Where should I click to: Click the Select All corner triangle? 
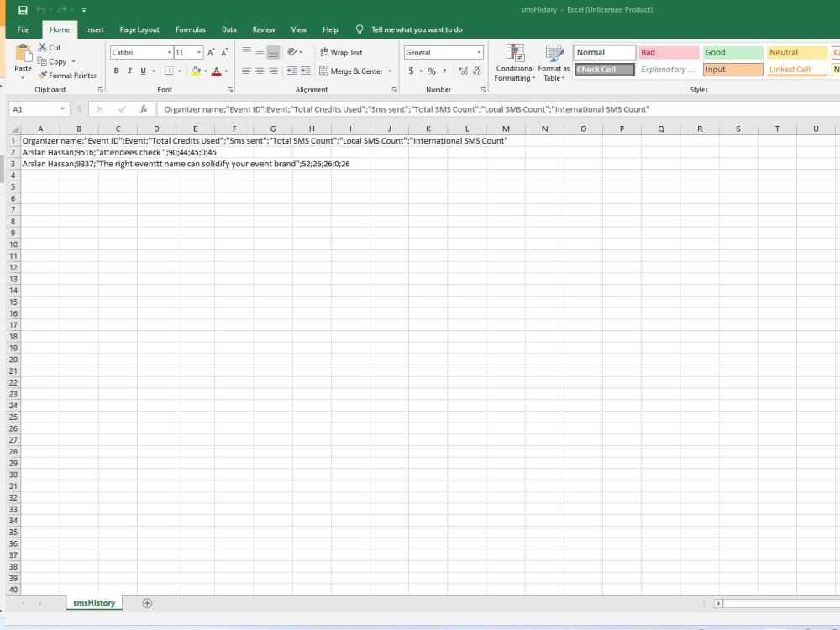click(x=15, y=129)
